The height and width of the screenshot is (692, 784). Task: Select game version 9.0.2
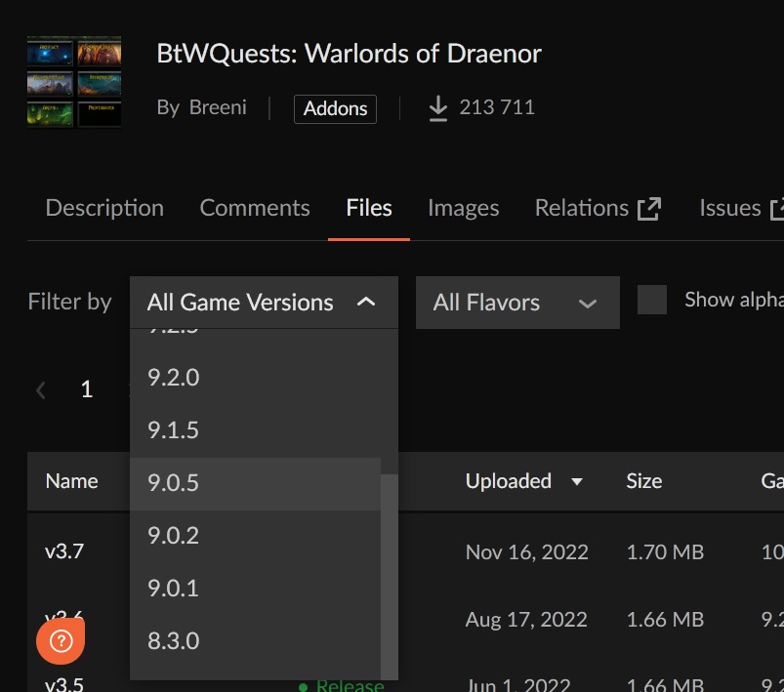(x=255, y=536)
